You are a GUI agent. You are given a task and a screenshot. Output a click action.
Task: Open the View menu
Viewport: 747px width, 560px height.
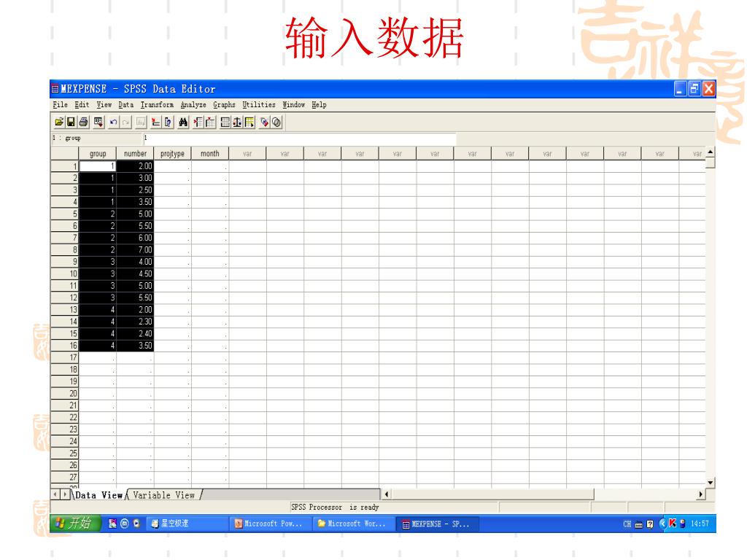104,105
